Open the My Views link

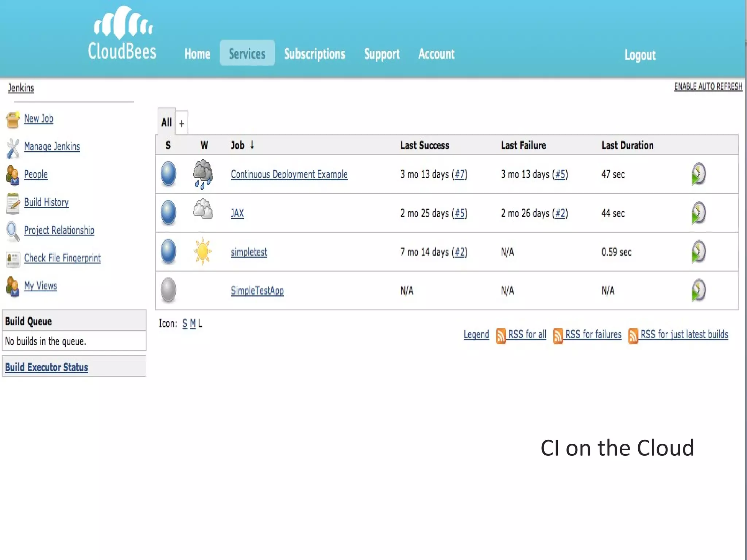pos(40,286)
